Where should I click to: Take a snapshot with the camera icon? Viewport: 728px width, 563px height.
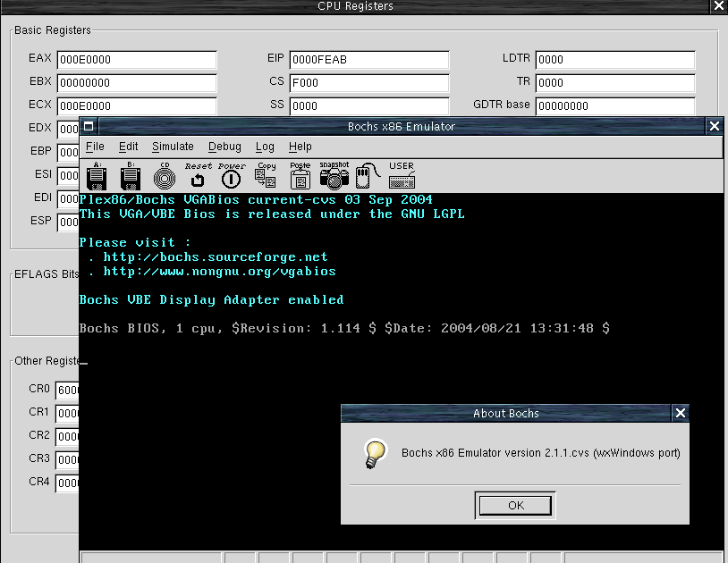[x=334, y=175]
